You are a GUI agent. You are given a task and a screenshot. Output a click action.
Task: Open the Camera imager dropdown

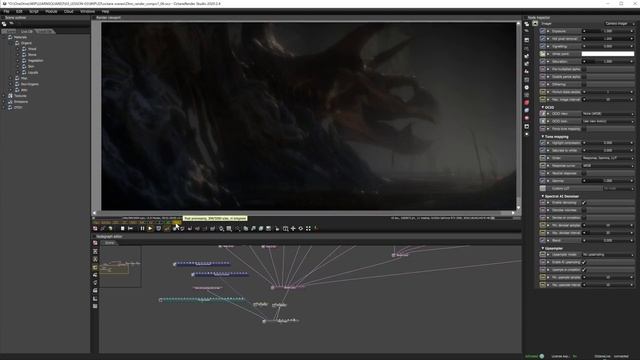619,24
